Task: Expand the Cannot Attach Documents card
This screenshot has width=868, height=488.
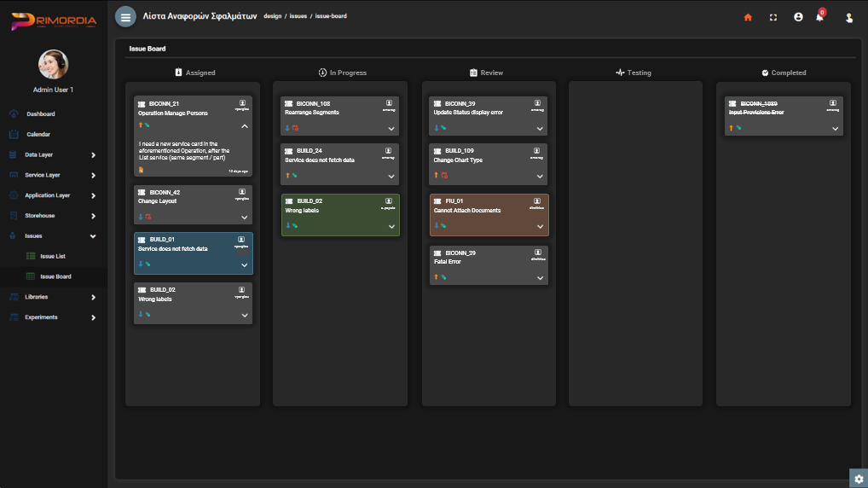Action: pos(541,227)
